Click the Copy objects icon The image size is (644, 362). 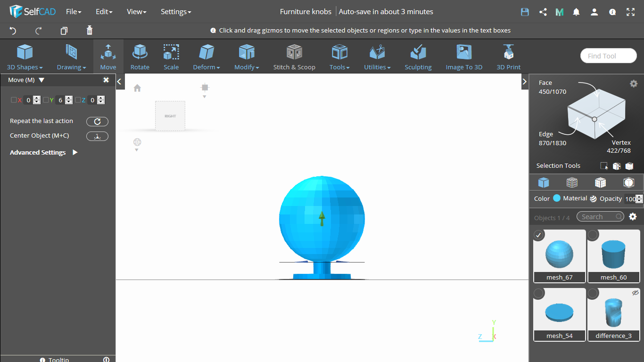tap(64, 31)
